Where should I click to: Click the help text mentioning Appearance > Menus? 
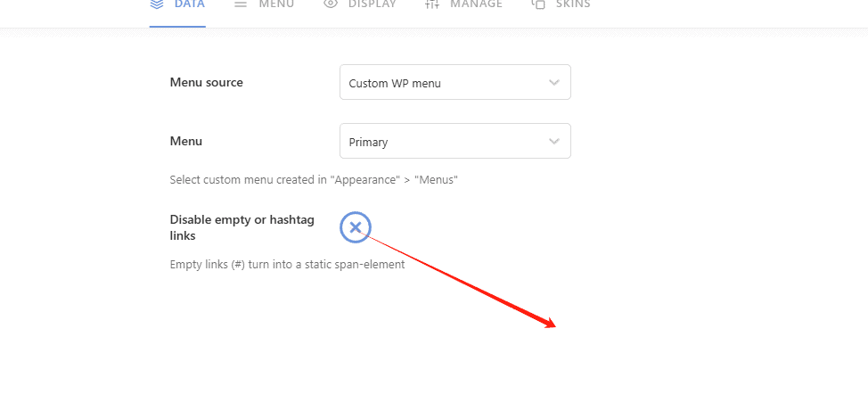point(314,180)
